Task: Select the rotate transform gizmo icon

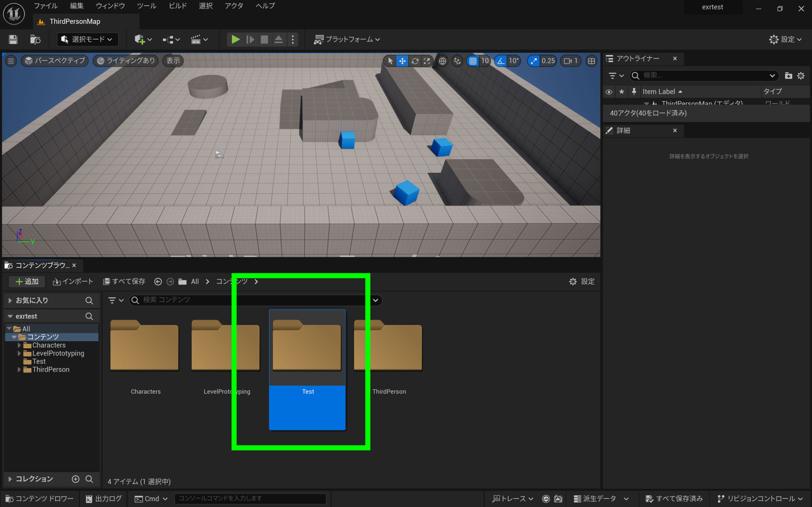Action: coord(415,61)
